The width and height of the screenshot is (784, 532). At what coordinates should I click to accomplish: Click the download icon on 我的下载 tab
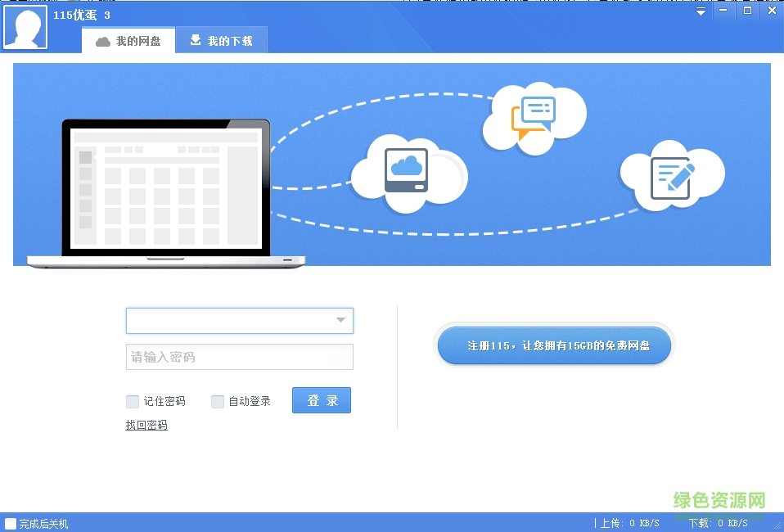196,39
